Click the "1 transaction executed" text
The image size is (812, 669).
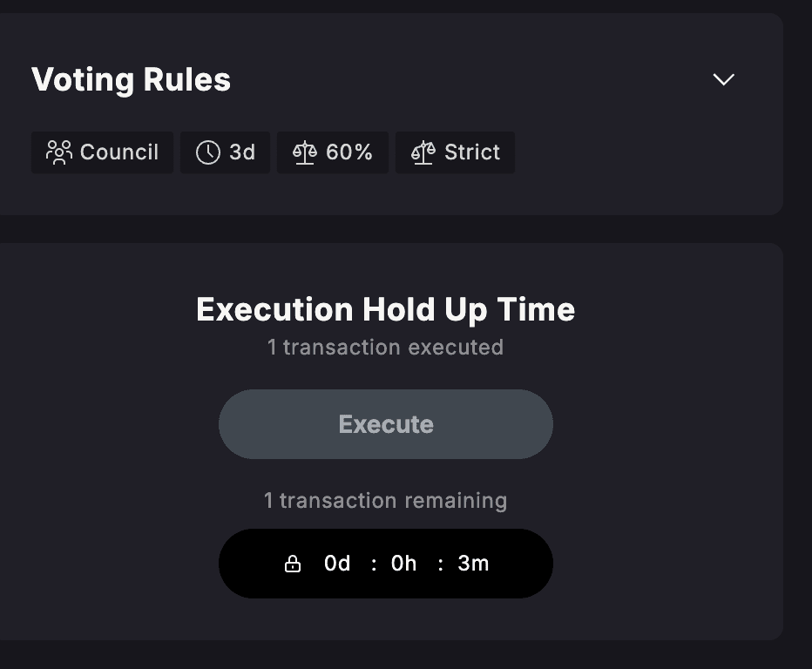point(385,348)
